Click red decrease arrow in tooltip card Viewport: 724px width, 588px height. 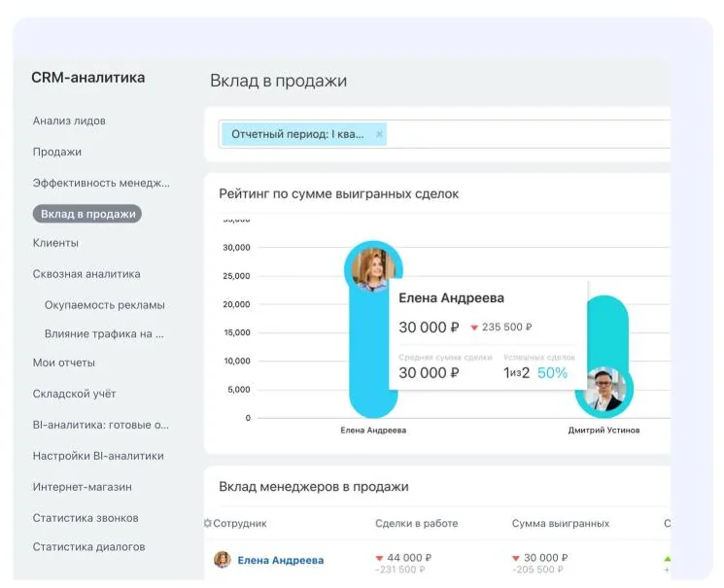point(474,328)
